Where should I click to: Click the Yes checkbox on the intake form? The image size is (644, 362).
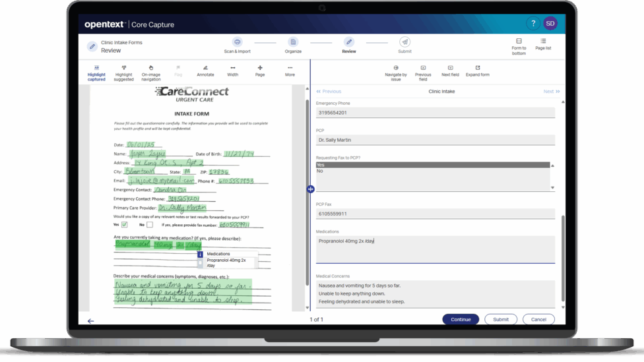tap(125, 224)
